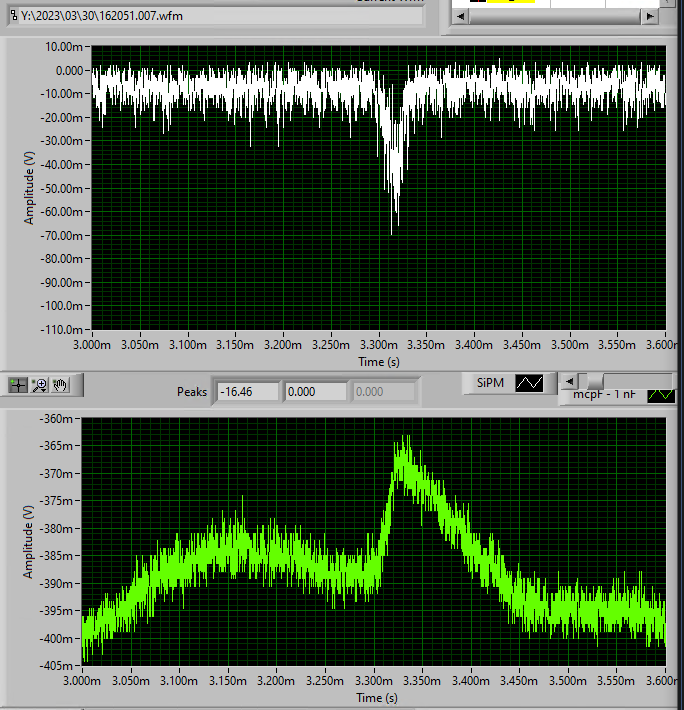Click the Amplitude (V) axis title of upper graph
Viewport: 684px width, 710px height.
(x=29, y=188)
